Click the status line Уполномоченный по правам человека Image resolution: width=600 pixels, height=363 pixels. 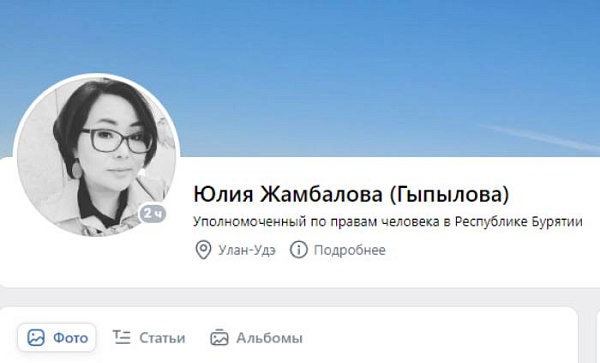(316, 221)
